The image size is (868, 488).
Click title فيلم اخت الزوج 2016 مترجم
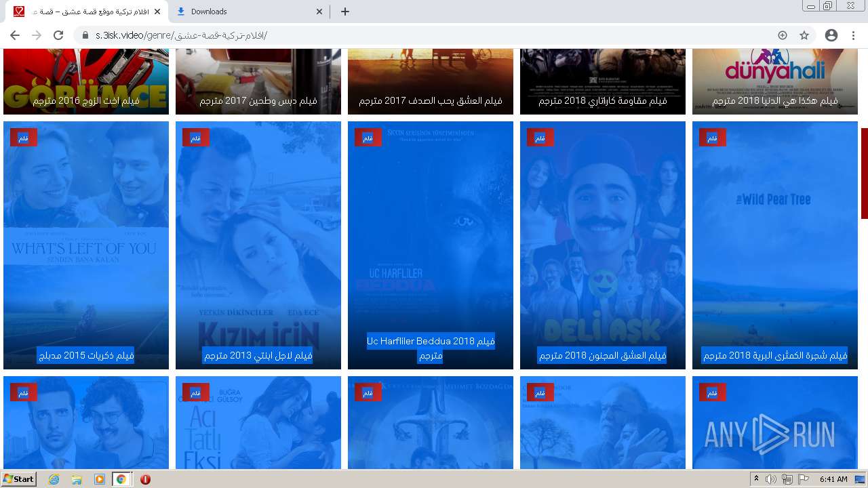[x=86, y=101]
